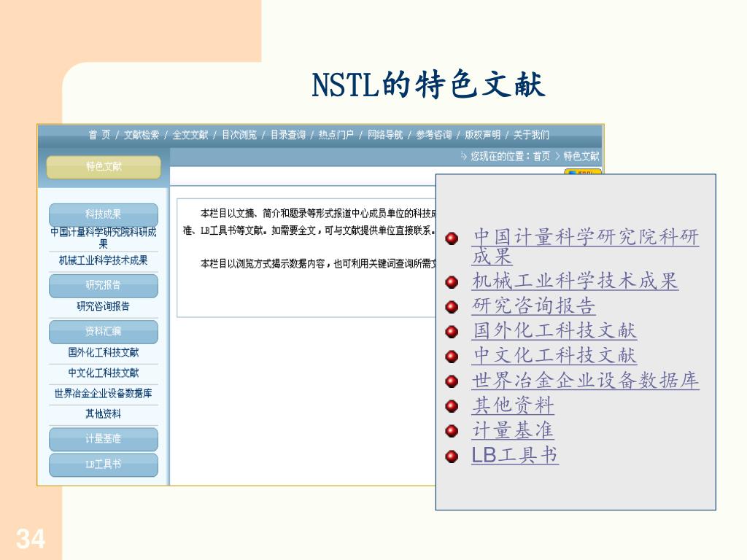
Task: Click large hyperlink 世界冶金企业设备数据库 in the gray panel
Action: pos(586,380)
